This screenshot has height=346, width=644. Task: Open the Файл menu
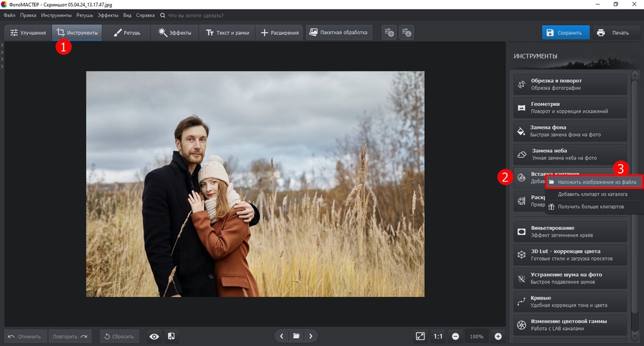click(10, 15)
